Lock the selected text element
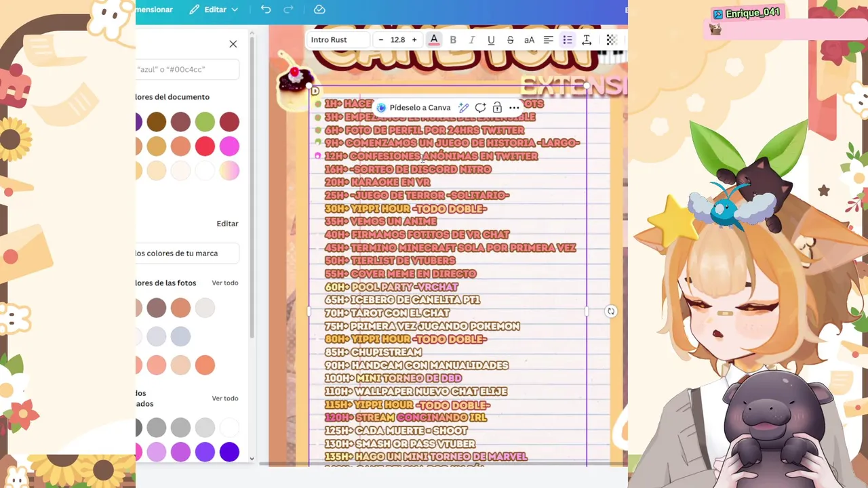The image size is (868, 488). [x=497, y=108]
